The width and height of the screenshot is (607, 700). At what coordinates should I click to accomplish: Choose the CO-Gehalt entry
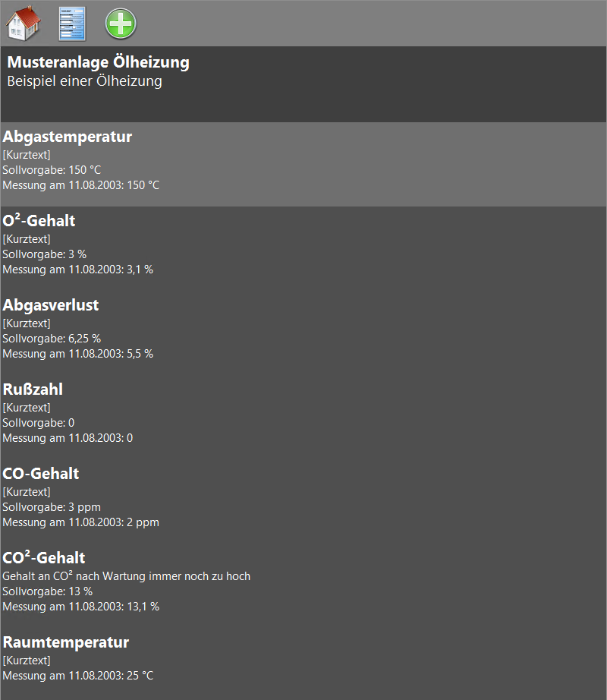tap(41, 474)
